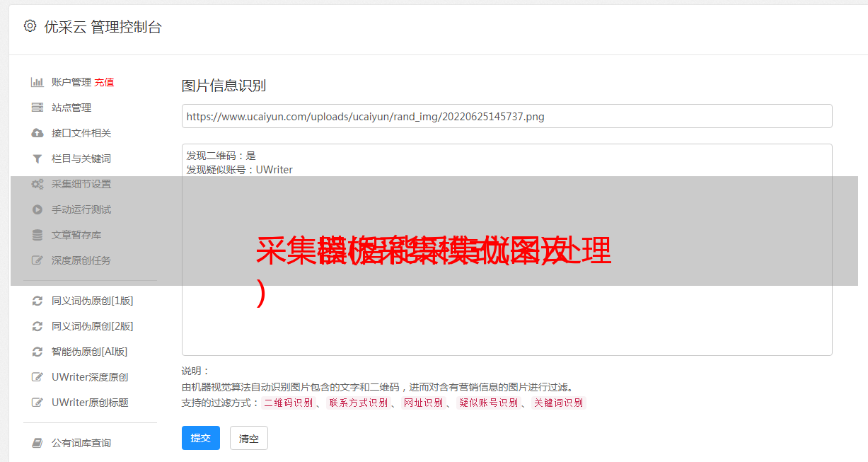The image size is (868, 462).
Task: Click the 图片信息识别 heading
Action: (x=224, y=86)
